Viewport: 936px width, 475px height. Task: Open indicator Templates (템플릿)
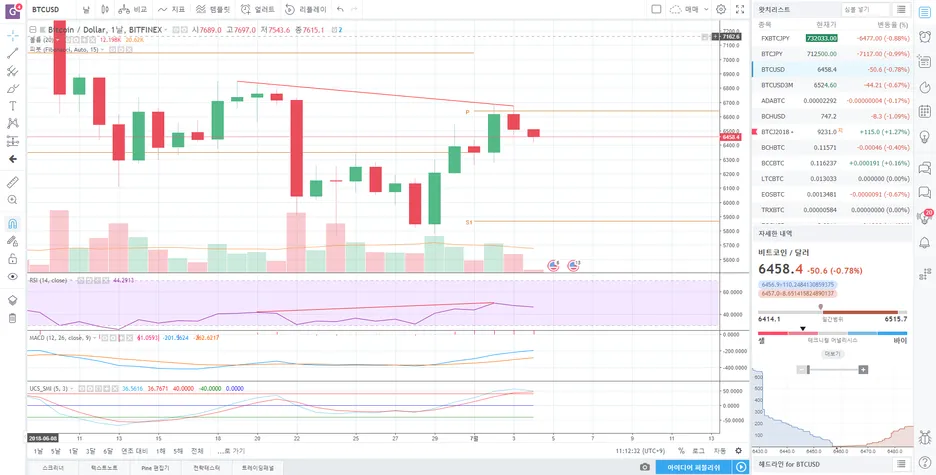213,9
